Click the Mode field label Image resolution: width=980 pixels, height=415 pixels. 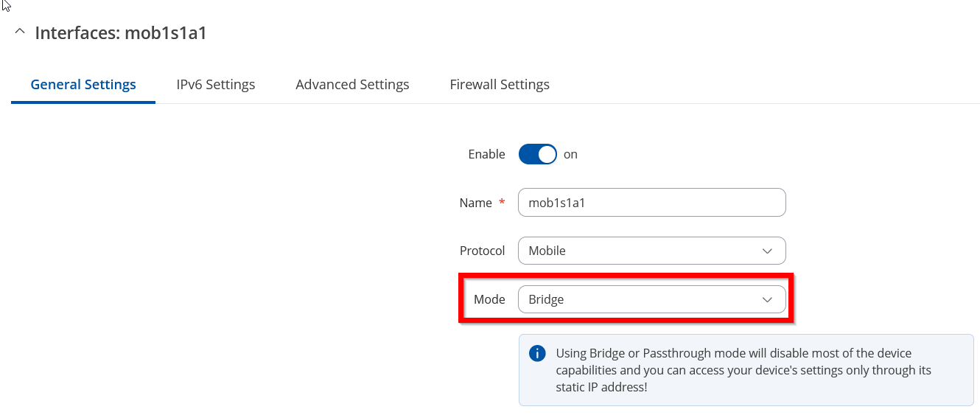pos(489,299)
